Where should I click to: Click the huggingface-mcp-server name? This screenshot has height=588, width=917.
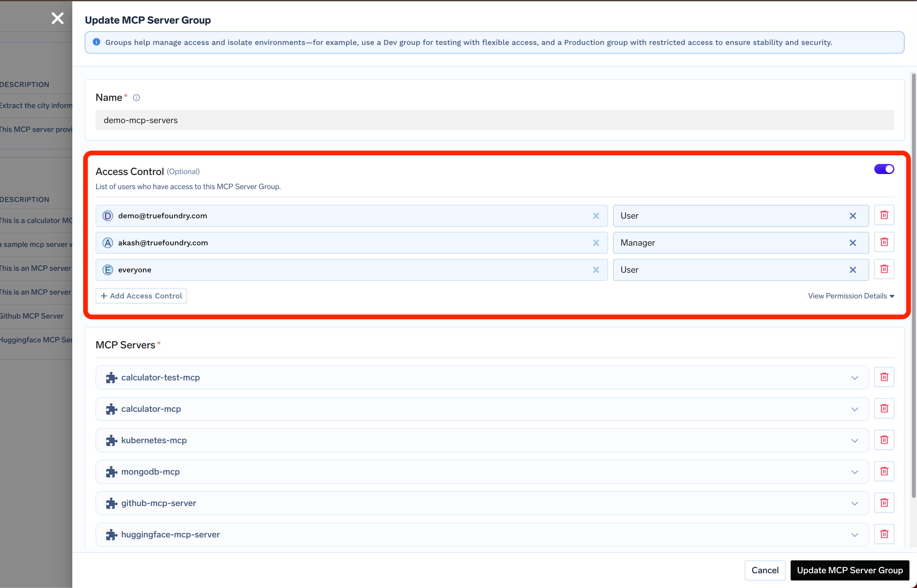(170, 535)
